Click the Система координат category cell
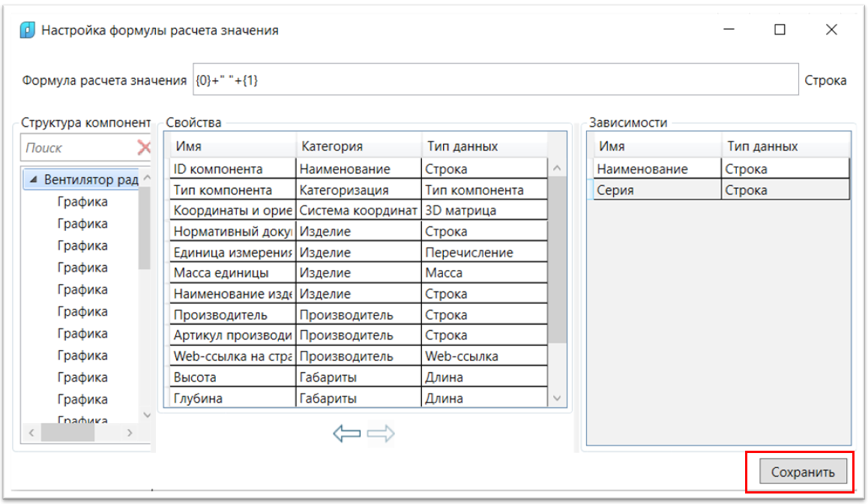Screen dimensions: 868x504 (359, 211)
